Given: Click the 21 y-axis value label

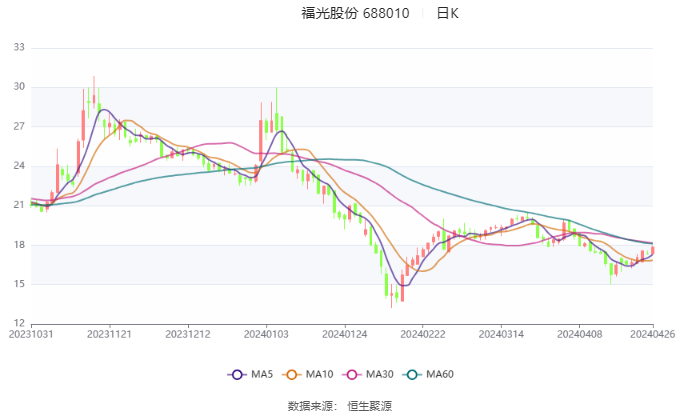Looking at the screenshot, I should click(19, 205).
